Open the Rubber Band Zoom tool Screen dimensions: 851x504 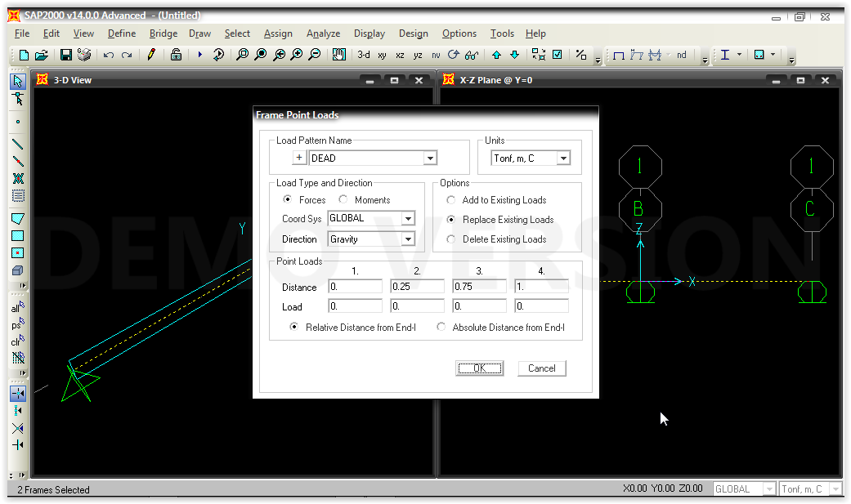click(241, 56)
